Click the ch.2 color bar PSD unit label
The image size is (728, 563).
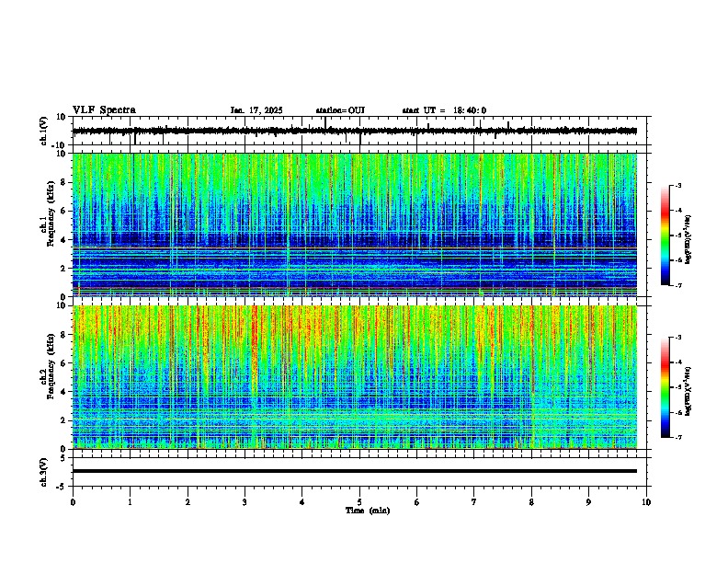tap(688, 391)
